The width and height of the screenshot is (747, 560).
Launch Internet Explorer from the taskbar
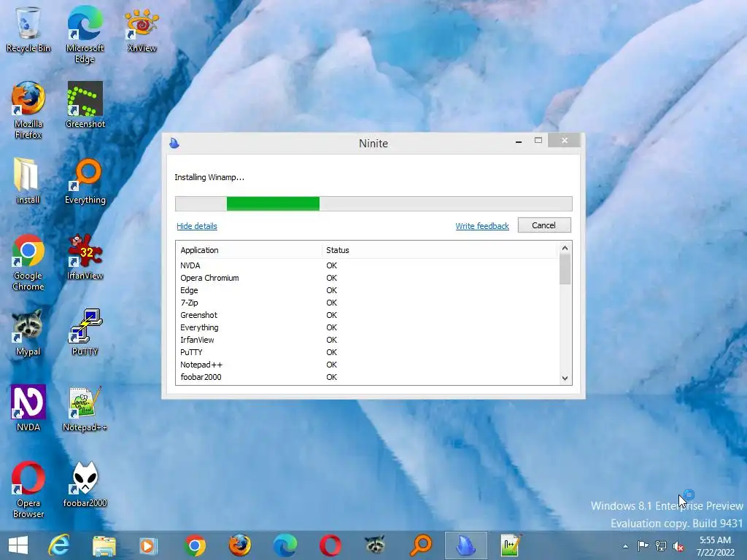59,545
